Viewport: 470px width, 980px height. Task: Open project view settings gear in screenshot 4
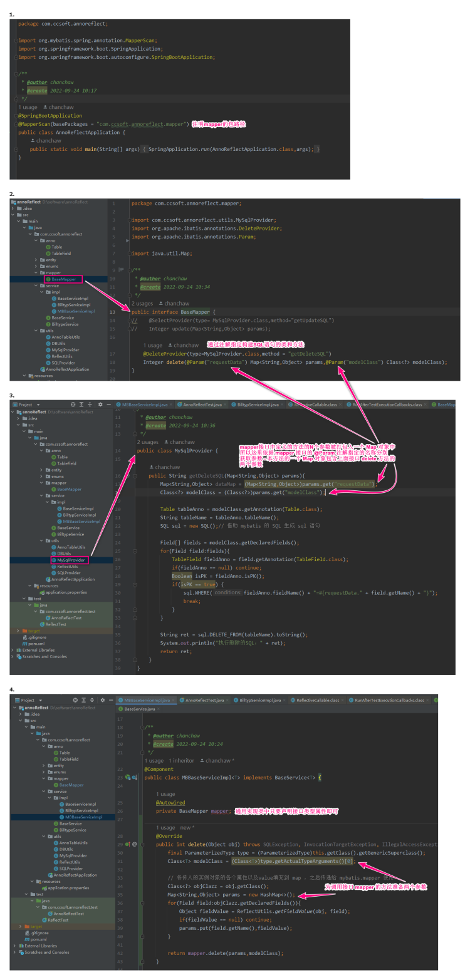[102, 700]
